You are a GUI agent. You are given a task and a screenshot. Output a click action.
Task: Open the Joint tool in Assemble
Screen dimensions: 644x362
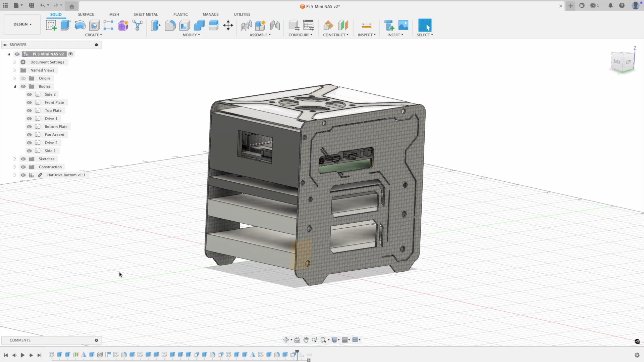point(246,25)
